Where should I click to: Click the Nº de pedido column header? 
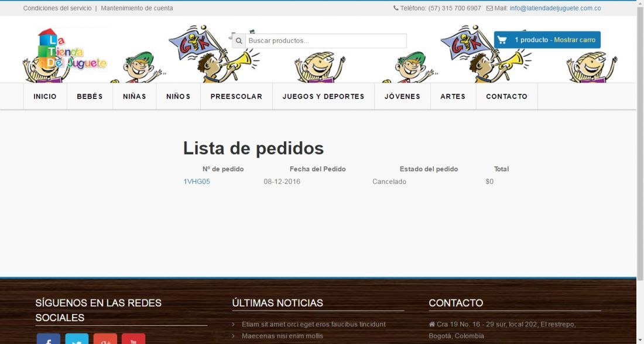point(223,169)
